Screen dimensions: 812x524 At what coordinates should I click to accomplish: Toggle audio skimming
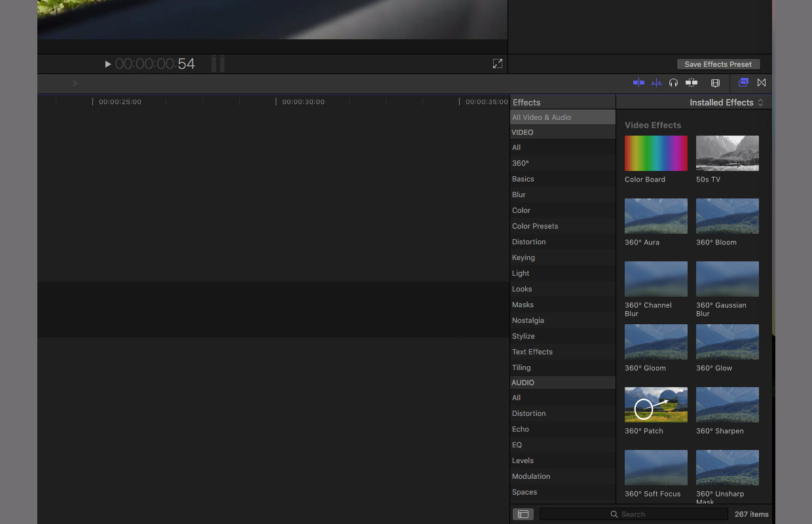[x=656, y=83]
